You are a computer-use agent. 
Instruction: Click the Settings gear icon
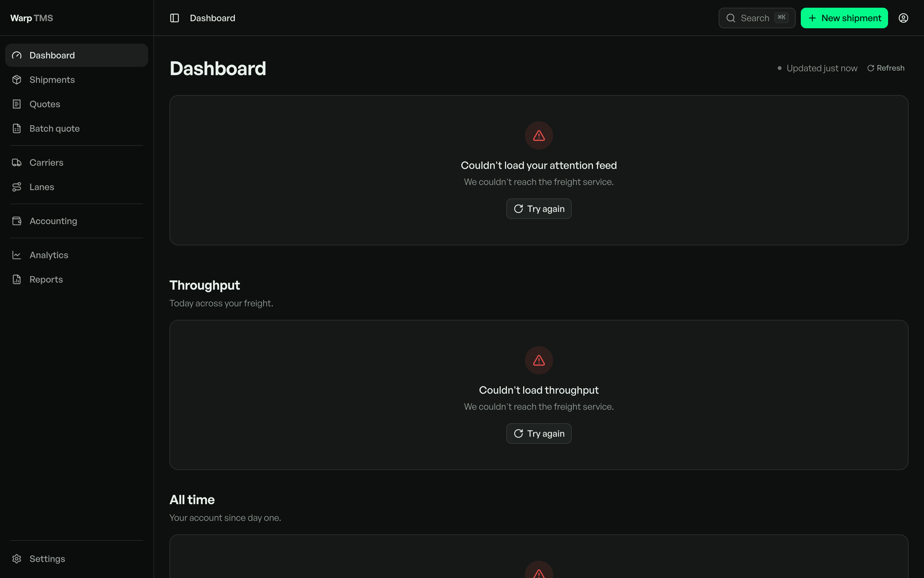[x=17, y=559]
